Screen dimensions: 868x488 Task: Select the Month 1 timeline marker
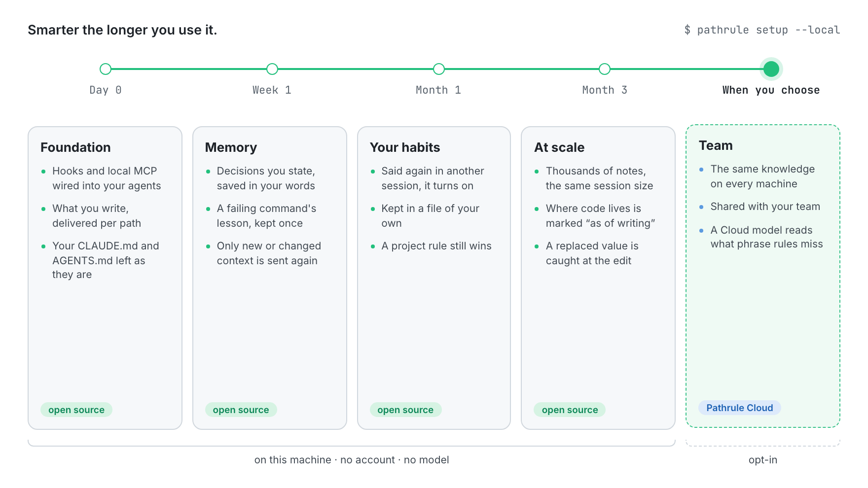(x=439, y=69)
